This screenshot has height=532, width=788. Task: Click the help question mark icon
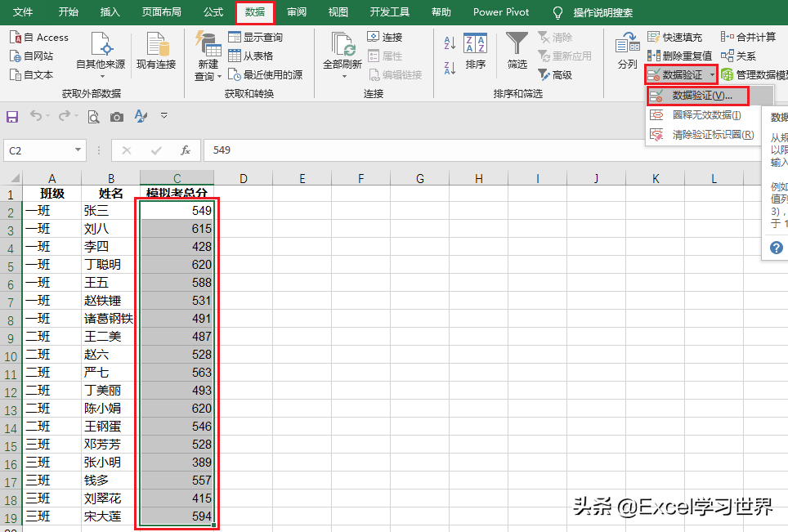pos(777,247)
